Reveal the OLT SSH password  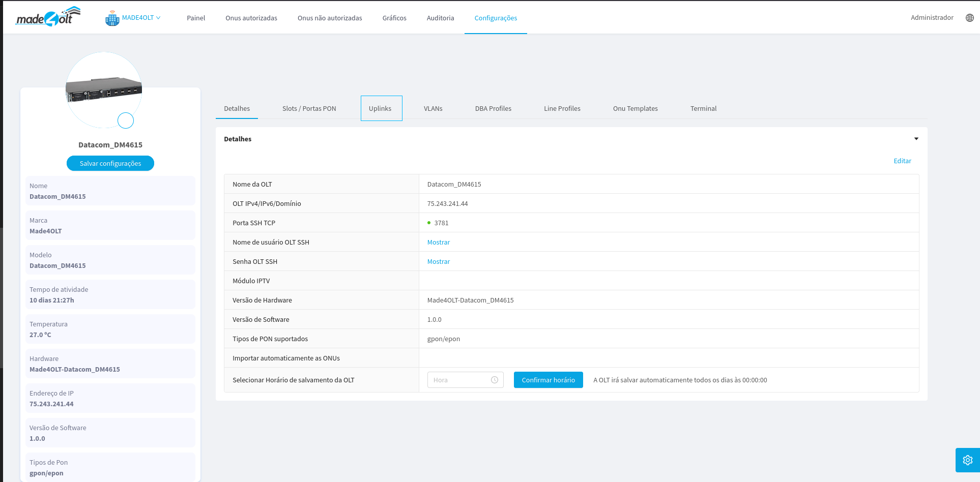(438, 262)
